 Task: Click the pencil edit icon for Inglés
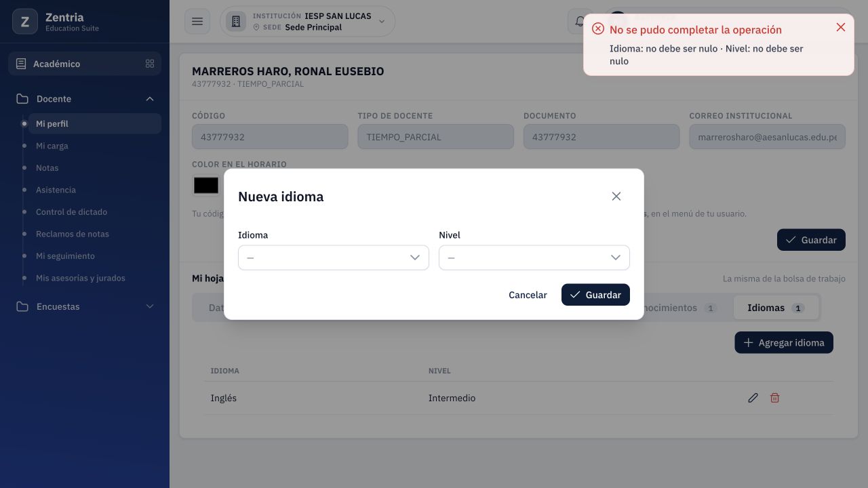753,398
